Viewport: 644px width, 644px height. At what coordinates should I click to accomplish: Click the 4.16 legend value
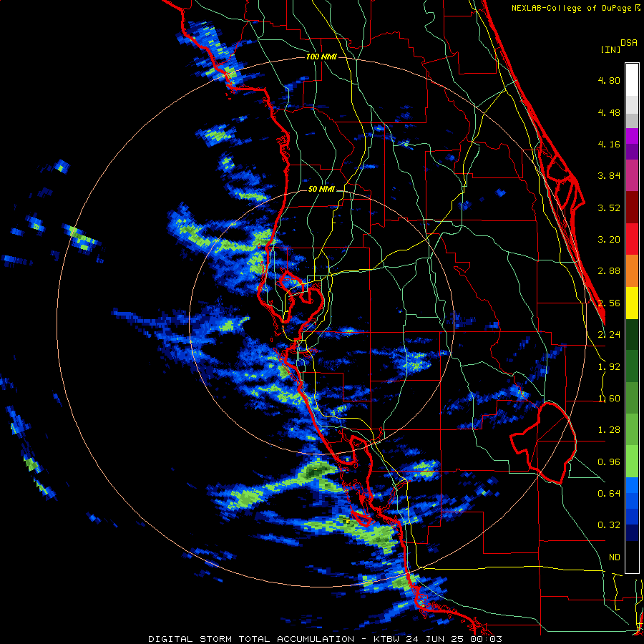point(609,144)
